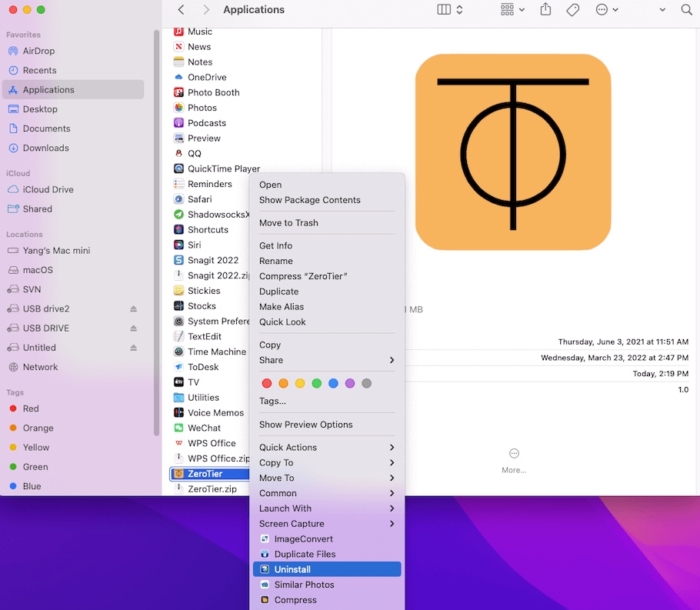Click Get Info in context menu
Screen dimensions: 700x610
click(x=275, y=246)
